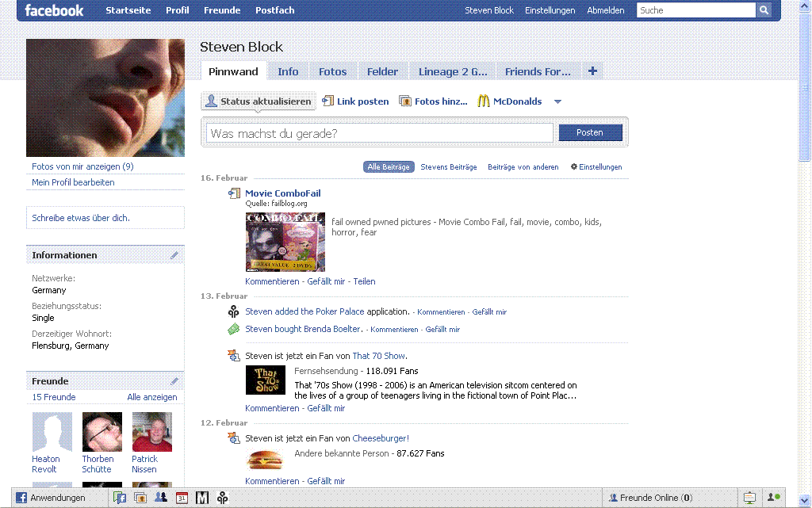
Task: Click the Poker Palace clover story icon
Action: click(234, 311)
